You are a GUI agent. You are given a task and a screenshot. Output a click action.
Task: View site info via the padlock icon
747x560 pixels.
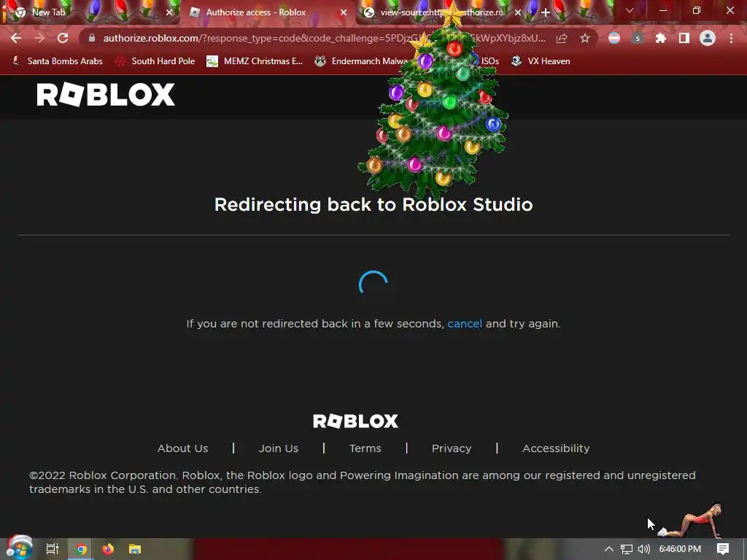coord(92,38)
